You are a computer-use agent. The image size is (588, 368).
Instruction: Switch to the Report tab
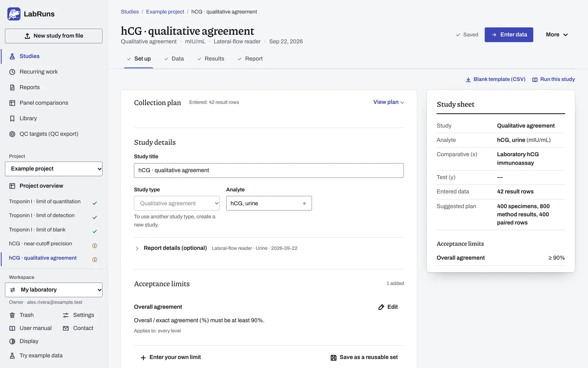coord(250,59)
